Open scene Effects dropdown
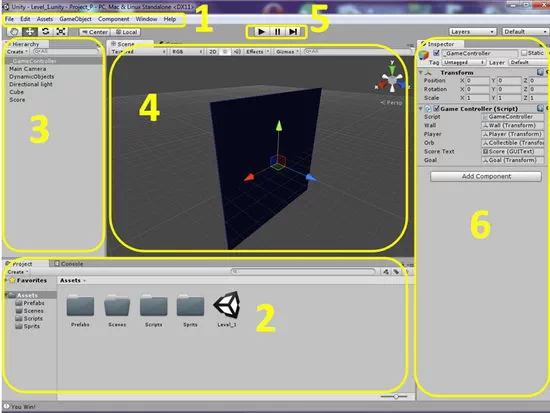The image size is (550, 413). tap(257, 52)
